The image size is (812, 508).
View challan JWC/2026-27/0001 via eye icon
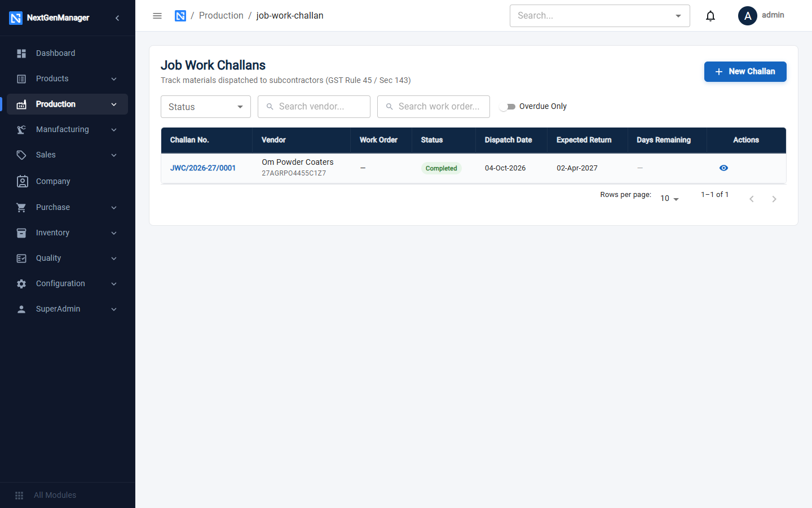(723, 168)
